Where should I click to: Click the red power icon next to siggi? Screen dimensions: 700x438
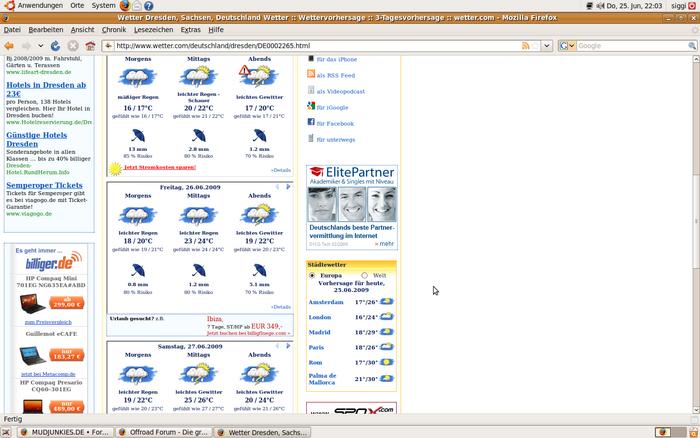point(692,6)
